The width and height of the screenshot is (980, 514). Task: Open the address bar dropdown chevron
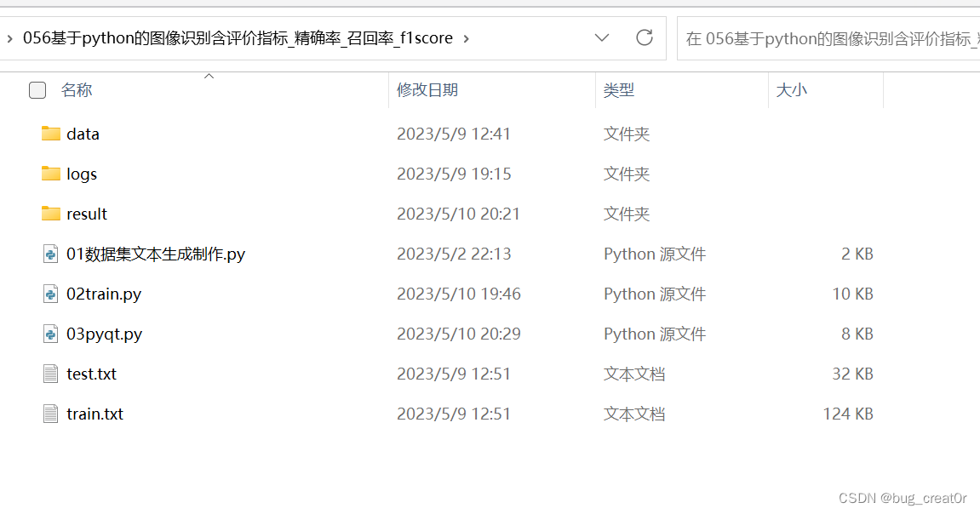[602, 38]
